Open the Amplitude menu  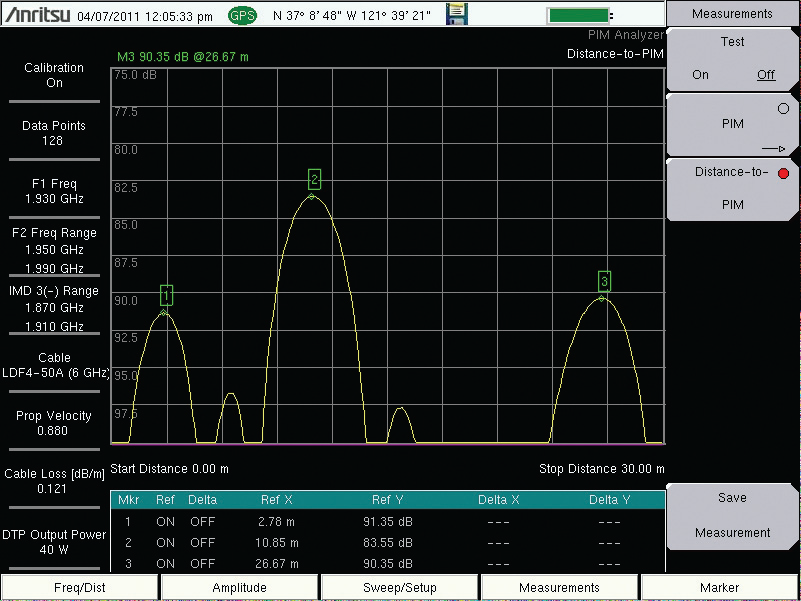[x=240, y=588]
